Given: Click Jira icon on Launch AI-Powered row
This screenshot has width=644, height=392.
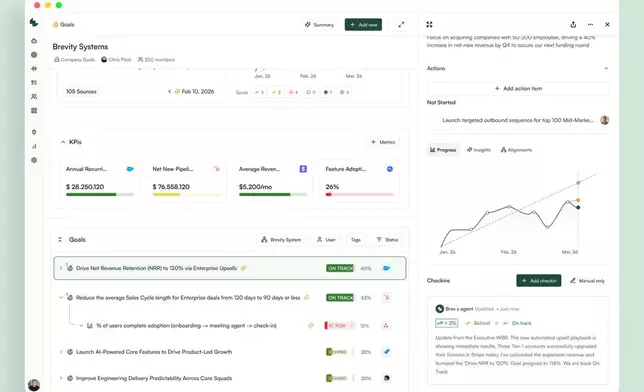Looking at the screenshot, I should pyautogui.click(x=386, y=352).
